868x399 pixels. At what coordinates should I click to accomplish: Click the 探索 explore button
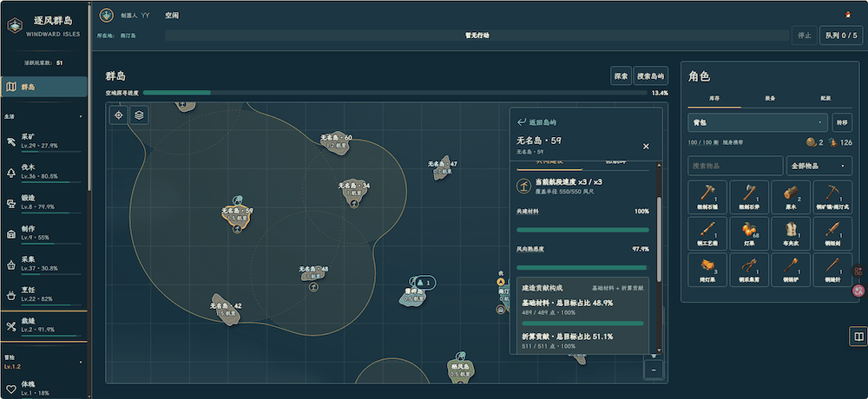click(x=621, y=76)
